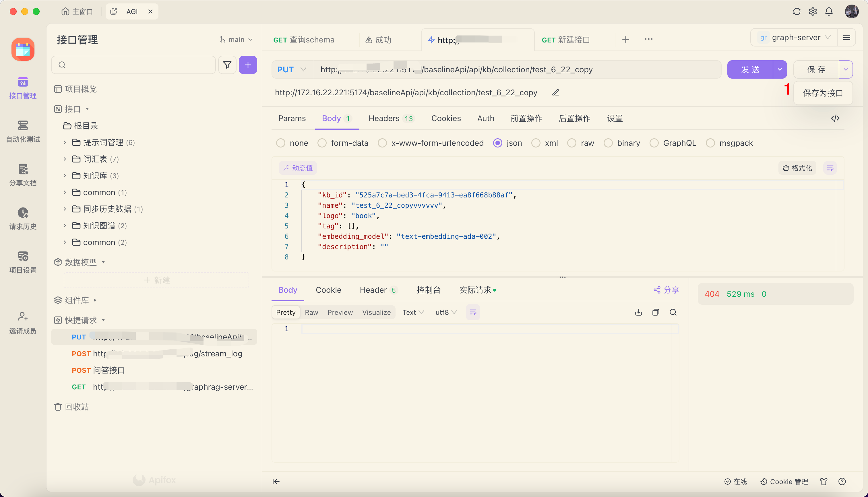The height and width of the screenshot is (497, 868).
Task: Open 请求历史 in the sidebar
Action: [23, 219]
